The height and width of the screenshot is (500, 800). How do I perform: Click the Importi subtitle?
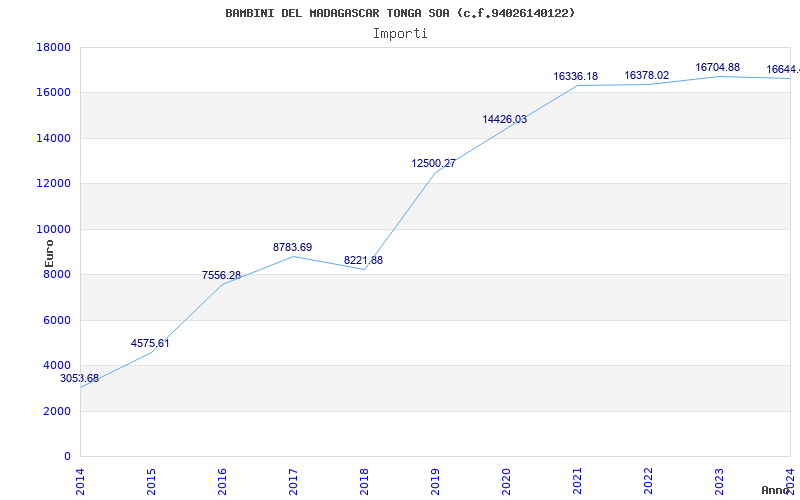point(400,34)
